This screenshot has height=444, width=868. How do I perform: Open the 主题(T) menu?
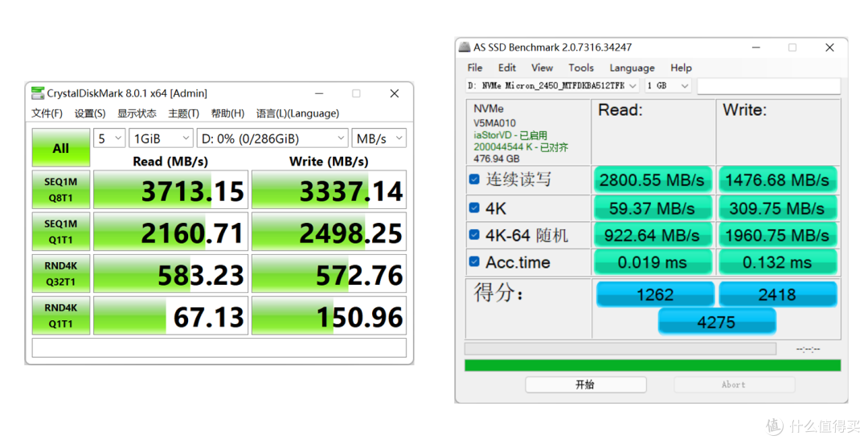coord(184,113)
